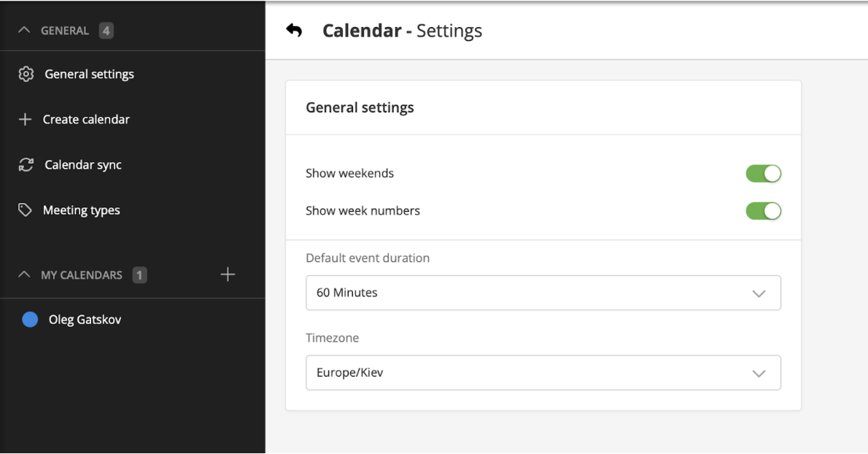Image resolution: width=868 pixels, height=454 pixels.
Task: Click the General section count badge 4
Action: [106, 31]
